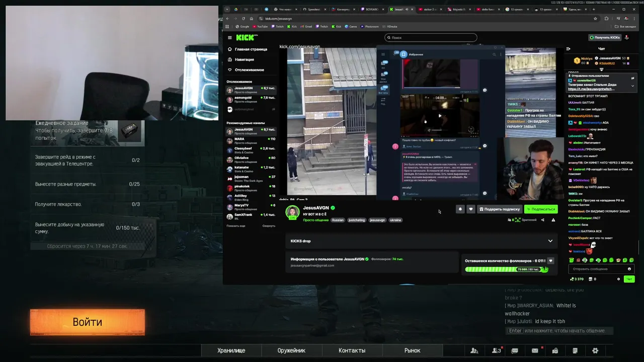Click the browser reload icon

tap(244, 19)
